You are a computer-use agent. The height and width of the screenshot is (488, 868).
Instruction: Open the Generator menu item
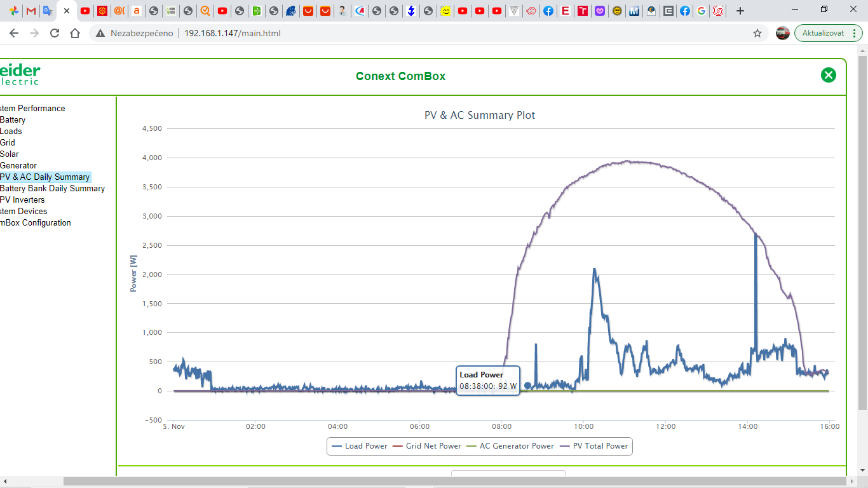pos(18,165)
